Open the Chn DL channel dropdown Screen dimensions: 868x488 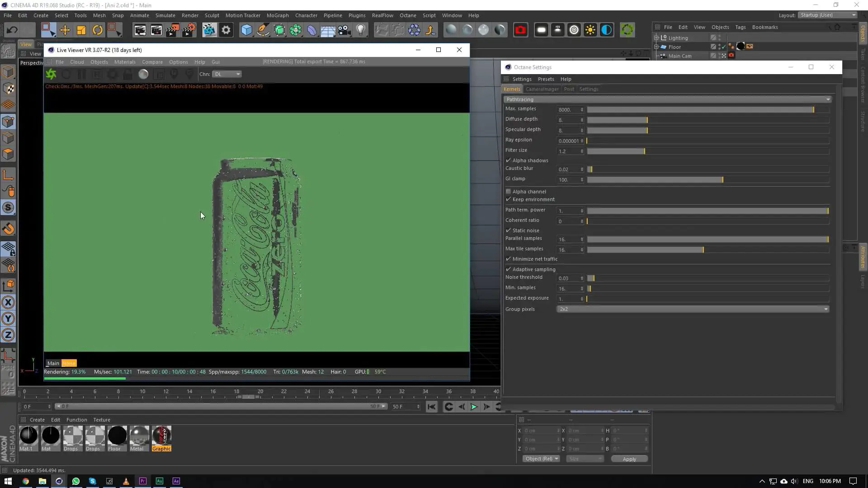[227, 74]
